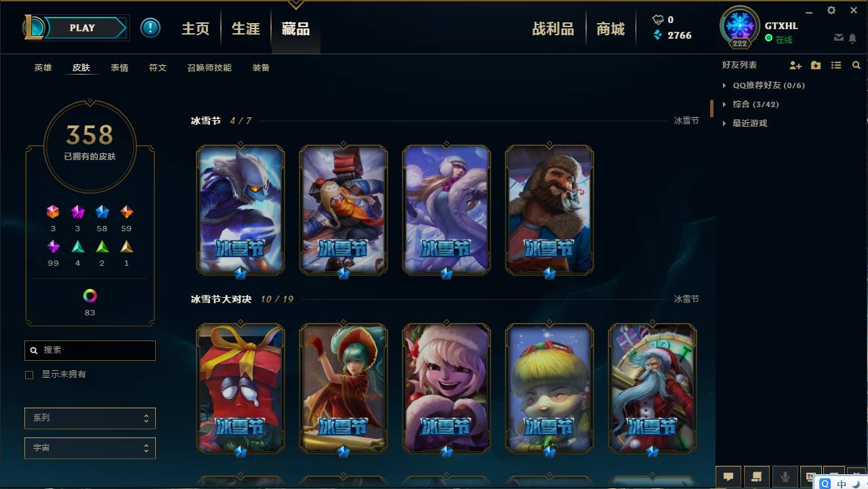Open the 战利品 menu
This screenshot has width=868, height=489.
[x=553, y=28]
